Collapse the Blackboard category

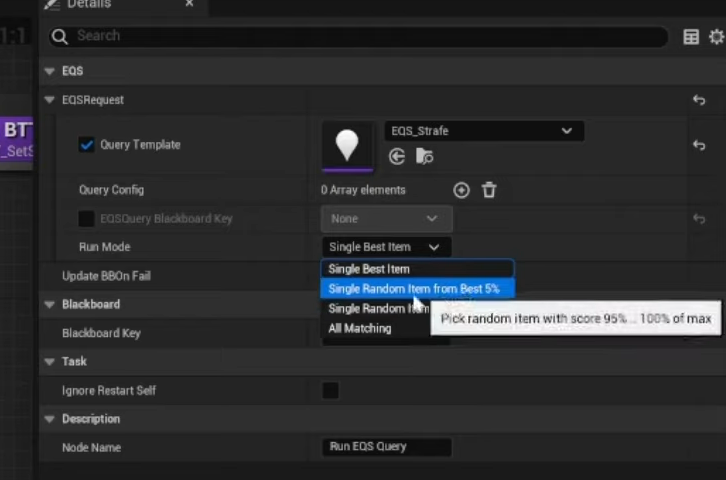(x=50, y=304)
